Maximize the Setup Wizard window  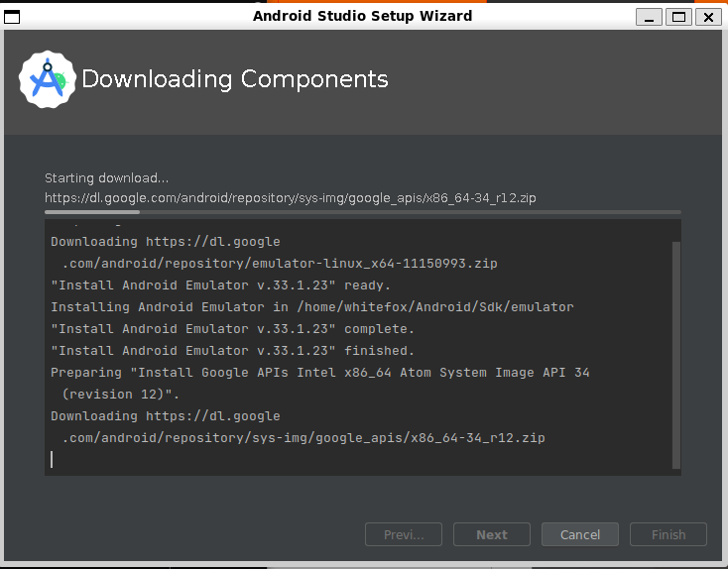pyautogui.click(x=678, y=17)
